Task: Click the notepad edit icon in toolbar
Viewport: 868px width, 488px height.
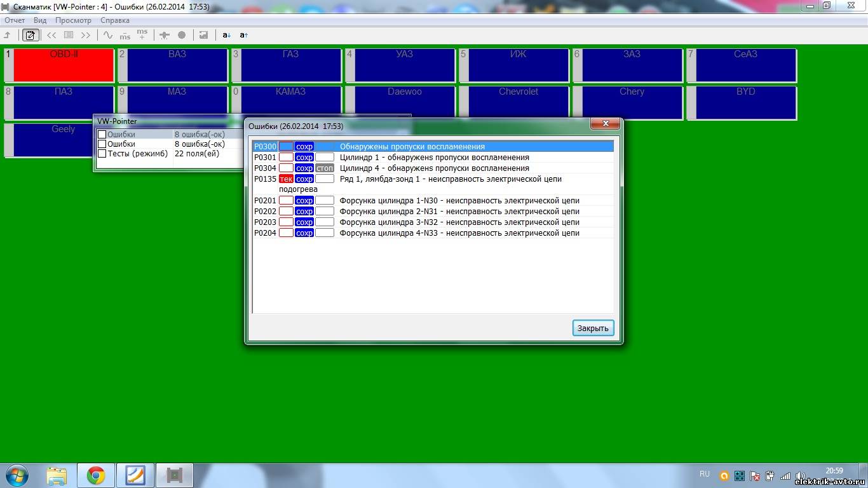Action: click(30, 35)
